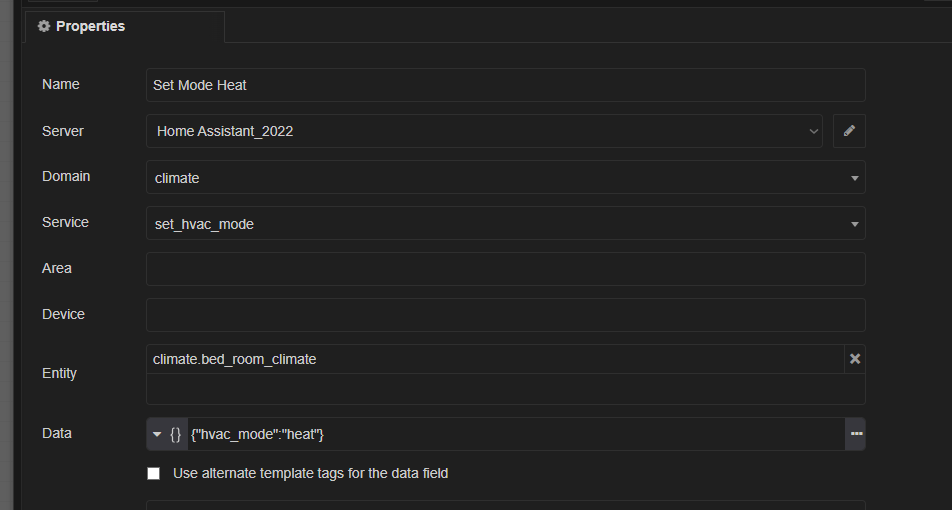Click the pencil icon to edit server
The width and height of the screenshot is (952, 510).
(849, 131)
